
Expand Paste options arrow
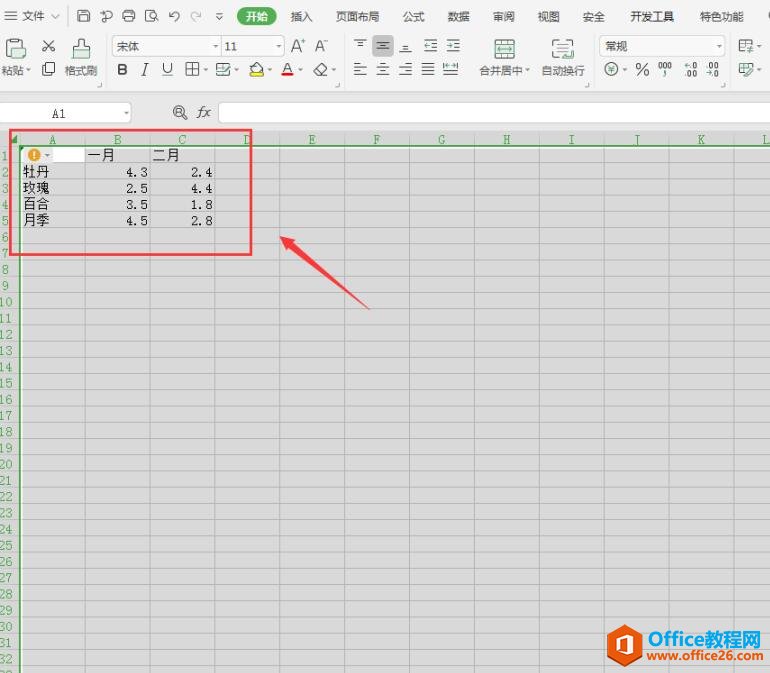point(28,70)
